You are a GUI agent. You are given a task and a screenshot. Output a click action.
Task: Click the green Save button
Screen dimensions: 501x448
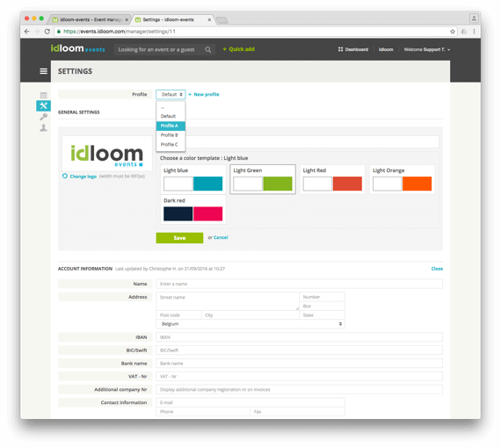[x=179, y=238]
